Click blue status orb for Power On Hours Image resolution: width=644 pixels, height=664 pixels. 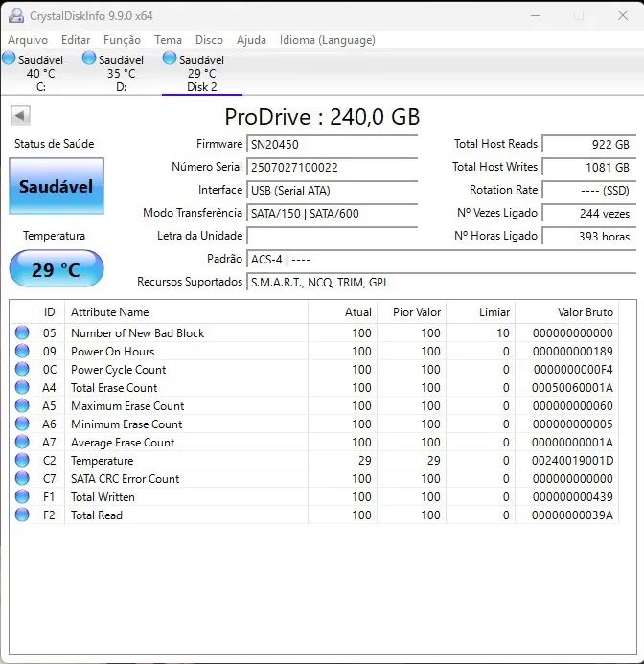point(22,351)
